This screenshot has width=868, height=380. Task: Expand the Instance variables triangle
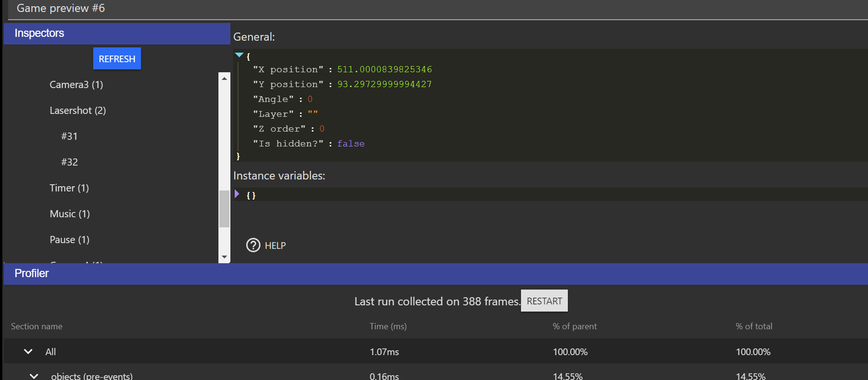tap(237, 194)
